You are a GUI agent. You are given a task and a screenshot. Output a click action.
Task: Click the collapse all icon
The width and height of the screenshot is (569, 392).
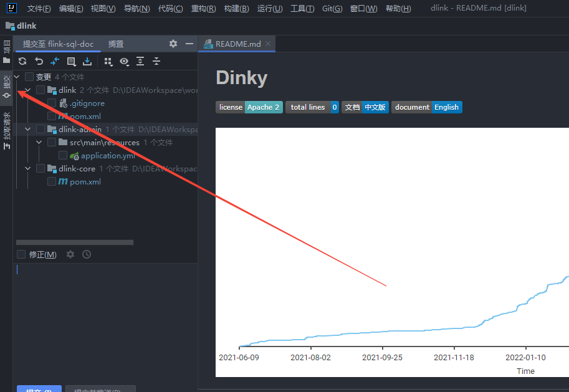156,61
